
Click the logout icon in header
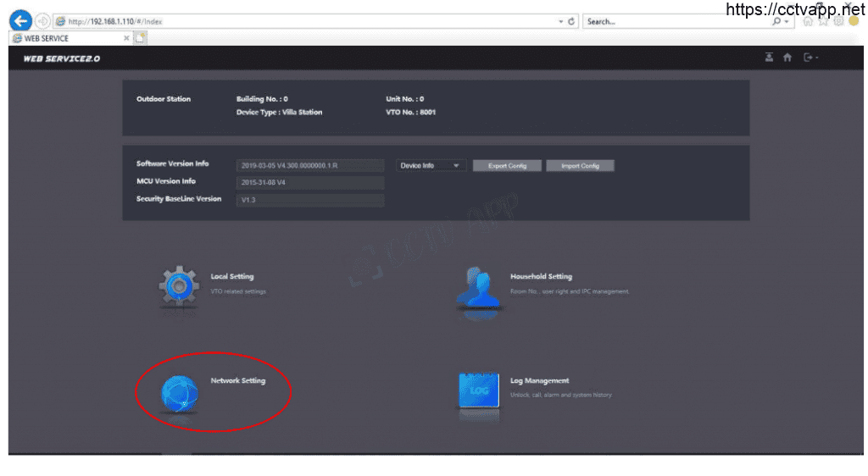pyautogui.click(x=809, y=58)
